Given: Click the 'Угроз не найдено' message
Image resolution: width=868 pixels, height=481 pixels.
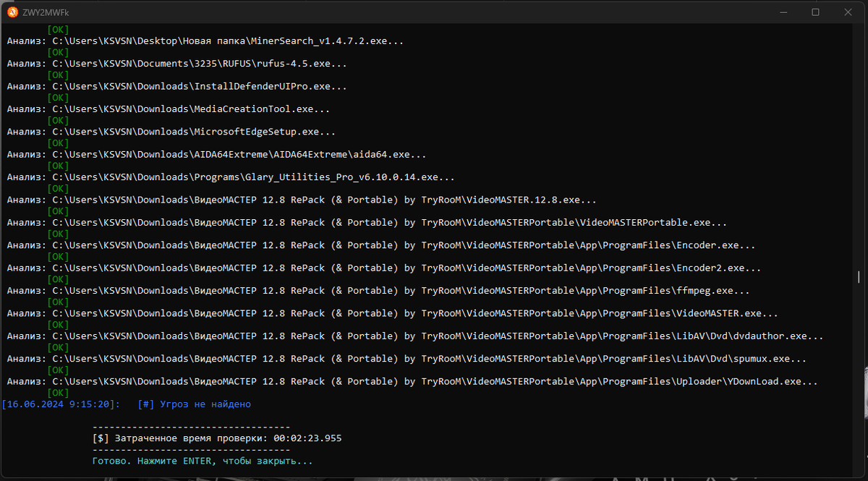Looking at the screenshot, I should [205, 404].
